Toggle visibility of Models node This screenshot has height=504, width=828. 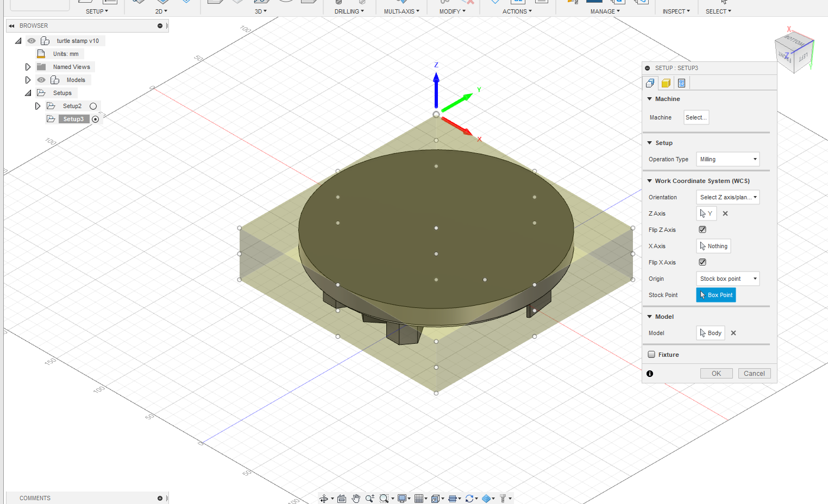[41, 80]
